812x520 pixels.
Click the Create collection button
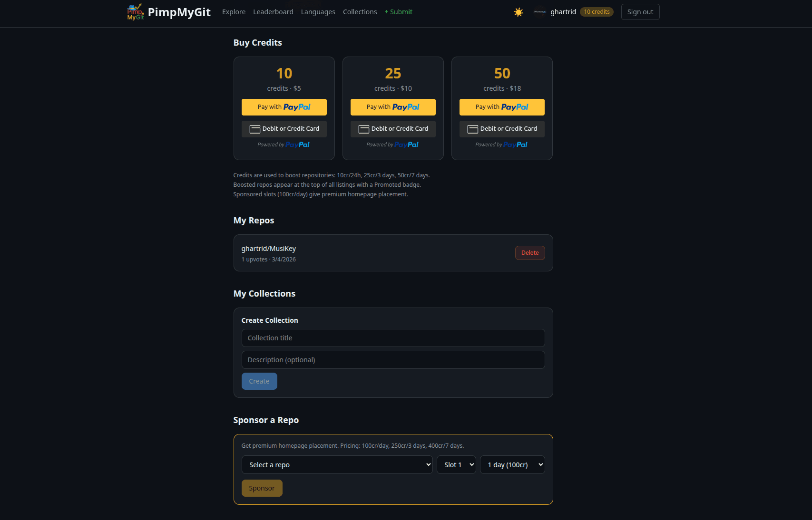click(259, 381)
